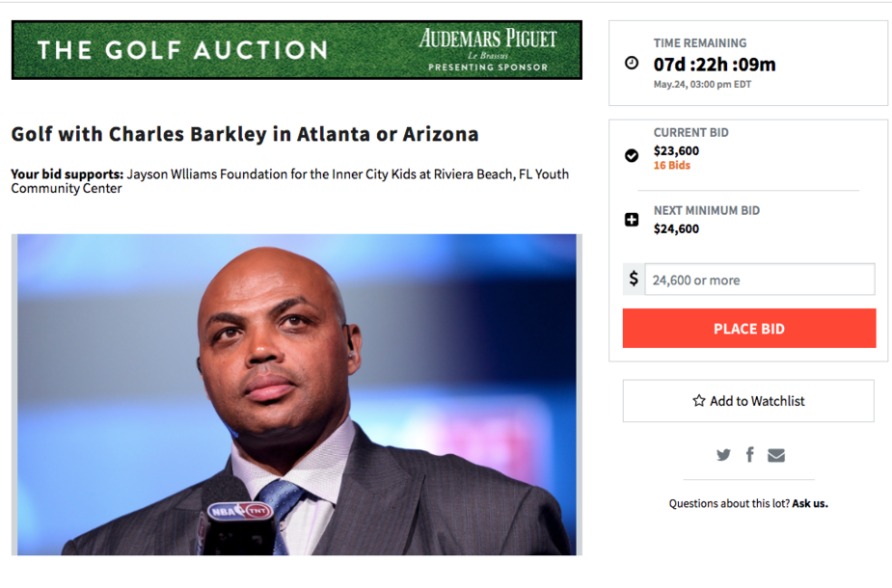Click the plus icon next to Next Minimum Bid
892x588 pixels.
tap(632, 220)
